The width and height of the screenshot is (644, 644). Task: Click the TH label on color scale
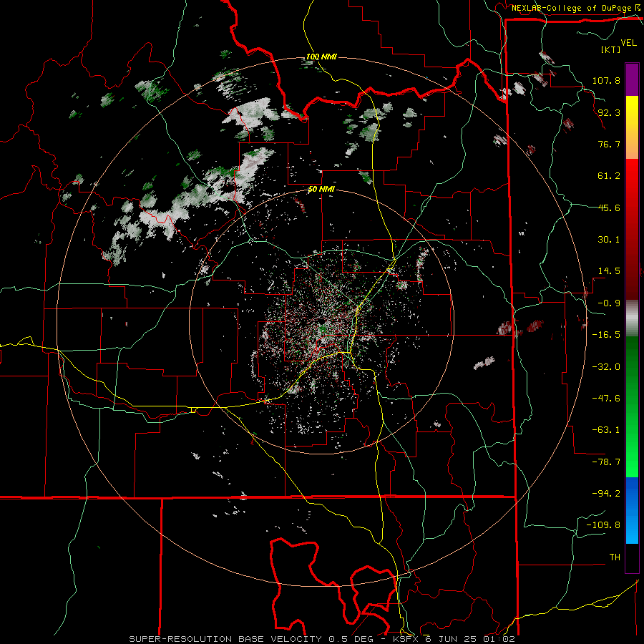[615, 557]
